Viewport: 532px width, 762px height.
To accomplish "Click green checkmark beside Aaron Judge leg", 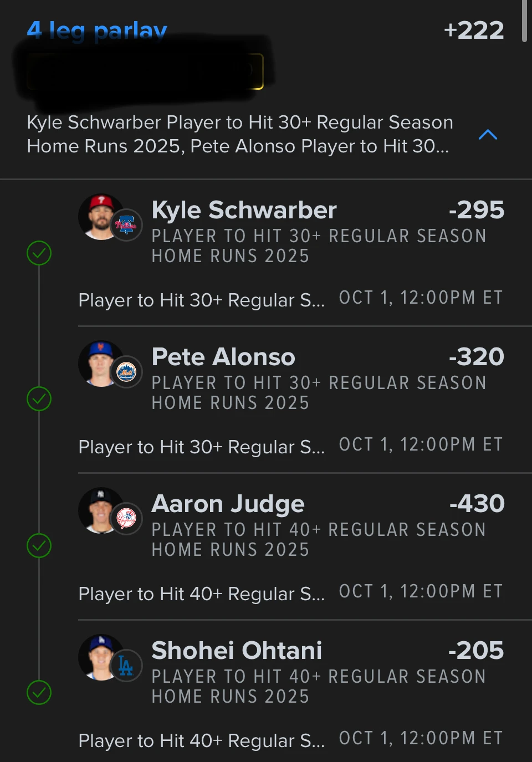I will 39,546.
